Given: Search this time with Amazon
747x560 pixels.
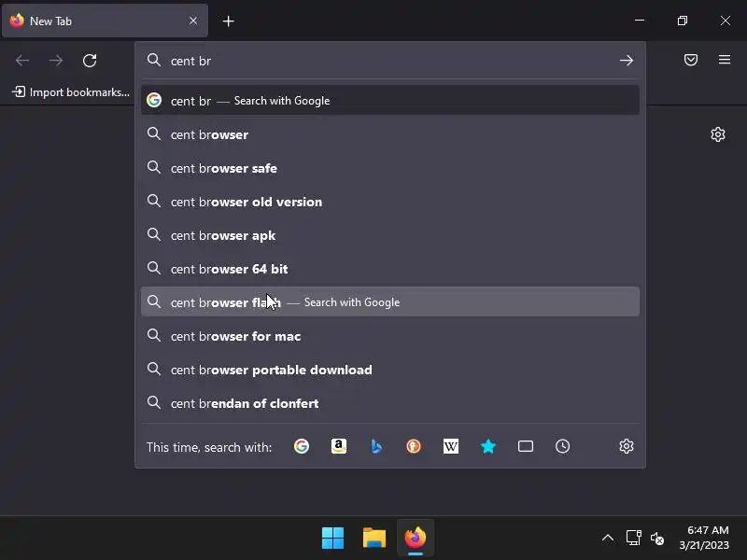Looking at the screenshot, I should pyautogui.click(x=339, y=447).
